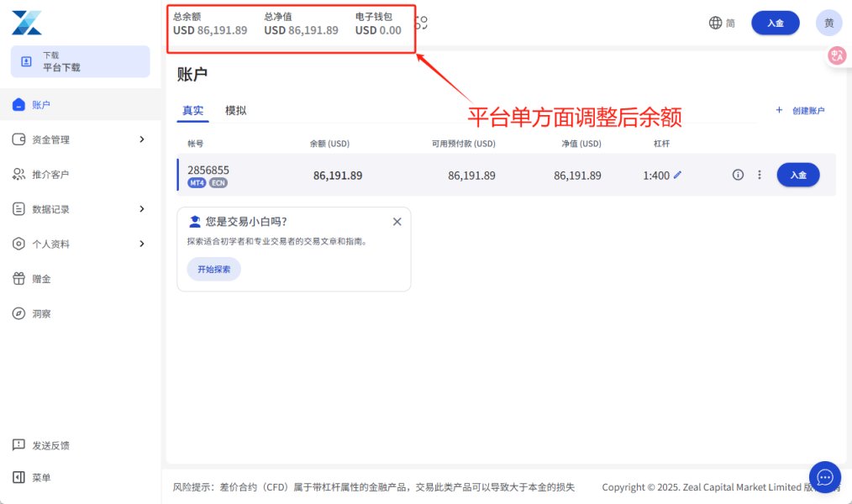This screenshot has width=852, height=504.
Task: Edit leverage 1:400 with pencil icon
Action: 677,175
